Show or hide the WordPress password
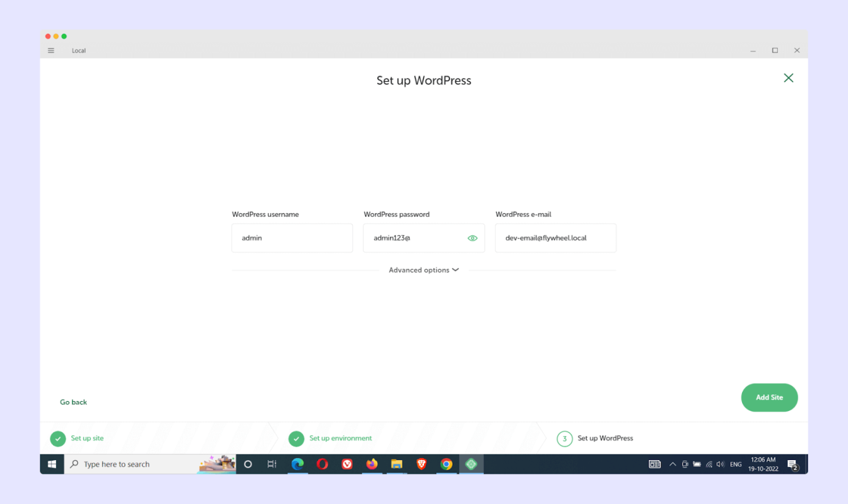Image resolution: width=848 pixels, height=504 pixels. [x=473, y=238]
